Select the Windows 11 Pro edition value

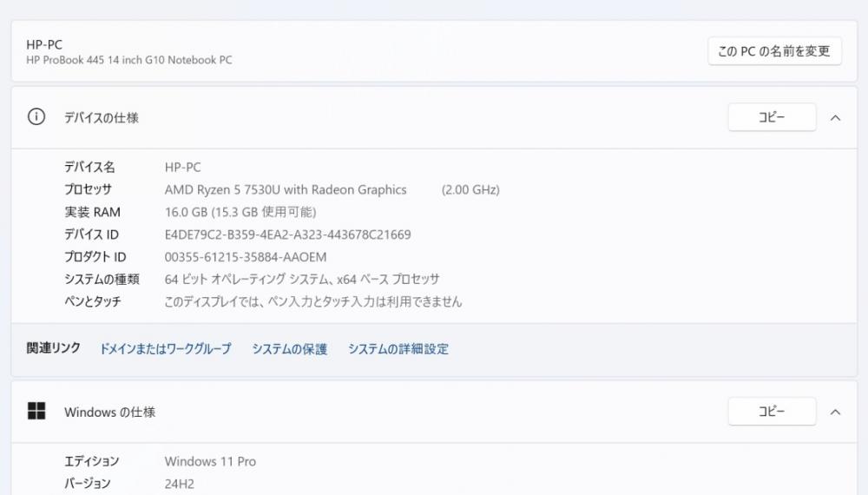(210, 461)
